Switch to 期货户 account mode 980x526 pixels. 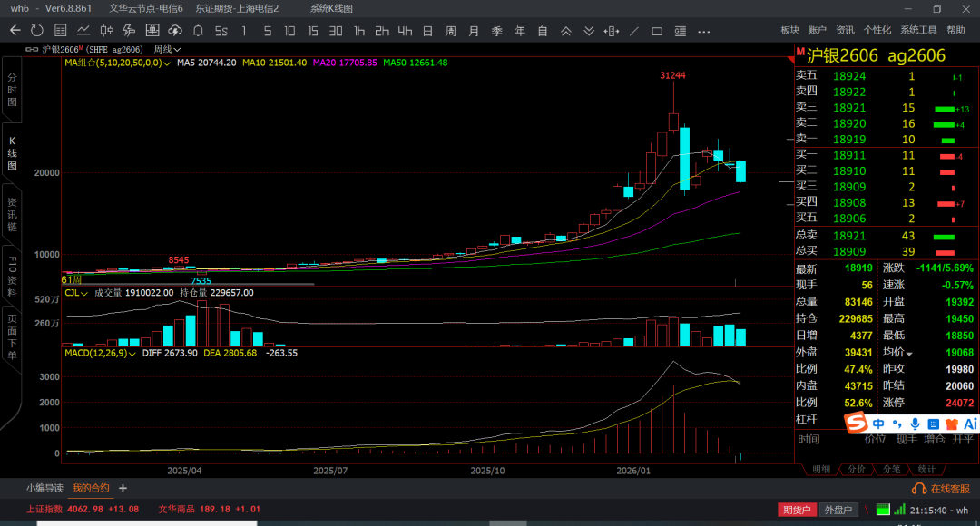pyautogui.click(x=797, y=510)
